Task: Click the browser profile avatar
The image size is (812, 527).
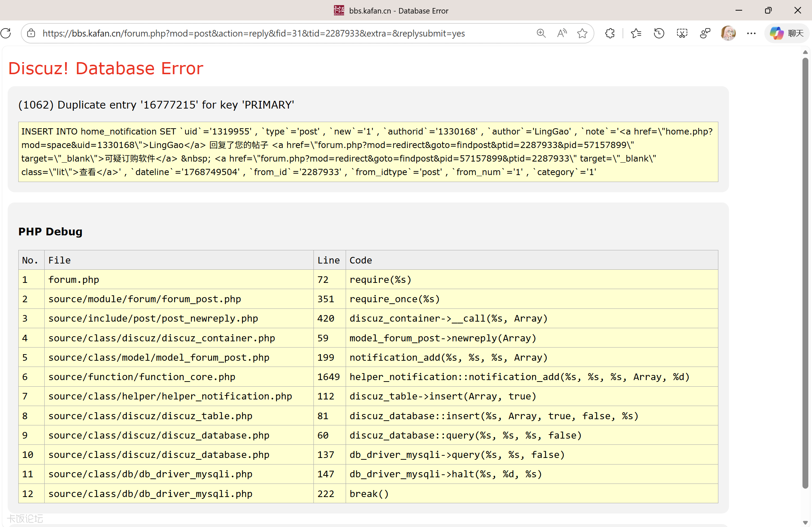Action: [728, 33]
